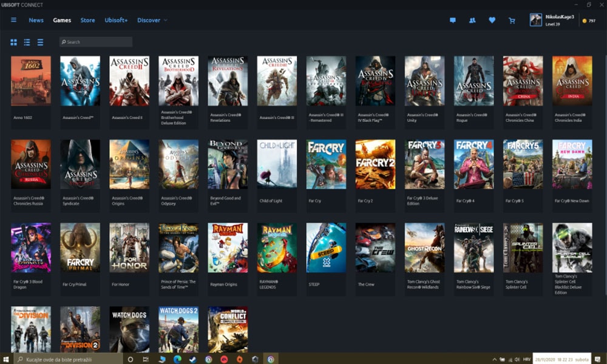Select the Games tab
The width and height of the screenshot is (607, 364).
click(62, 20)
